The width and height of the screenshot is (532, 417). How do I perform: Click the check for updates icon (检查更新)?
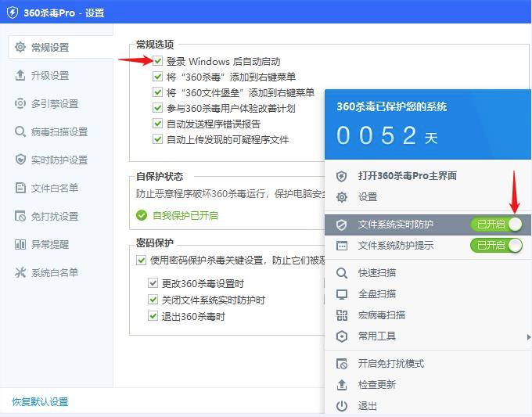click(x=341, y=385)
